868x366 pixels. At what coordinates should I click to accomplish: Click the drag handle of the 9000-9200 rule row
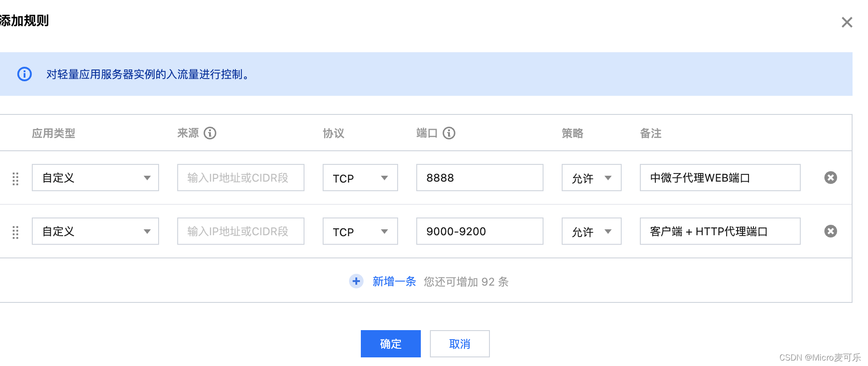15,232
